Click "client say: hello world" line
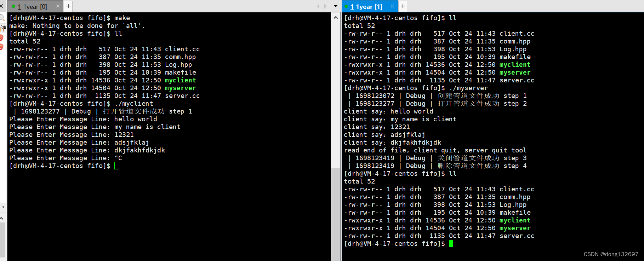The height and width of the screenshot is (261, 644). [x=389, y=111]
